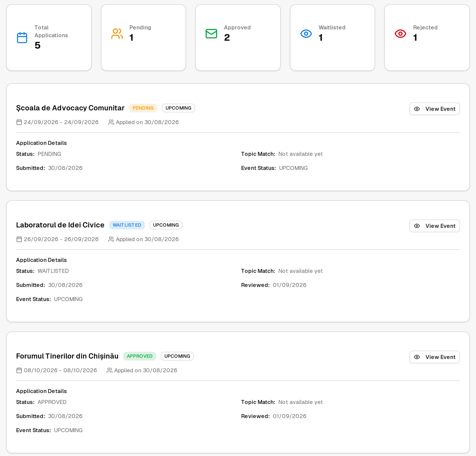The height and width of the screenshot is (456, 476).
Task: Click the orange PENDING badge
Action: pos(143,108)
